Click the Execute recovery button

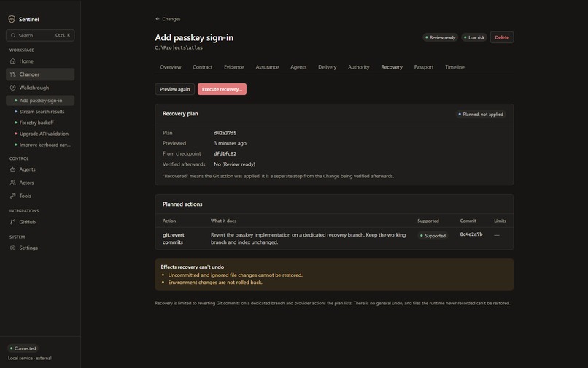click(x=222, y=89)
